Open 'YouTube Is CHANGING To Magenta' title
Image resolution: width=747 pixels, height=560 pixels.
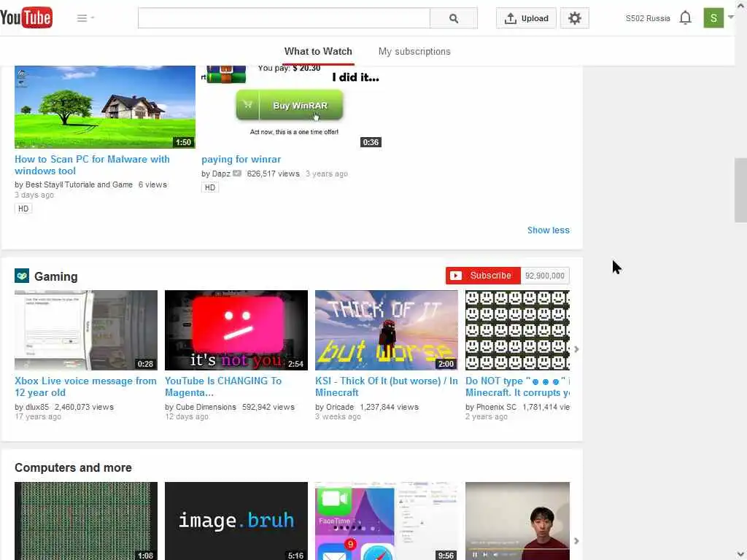(223, 386)
